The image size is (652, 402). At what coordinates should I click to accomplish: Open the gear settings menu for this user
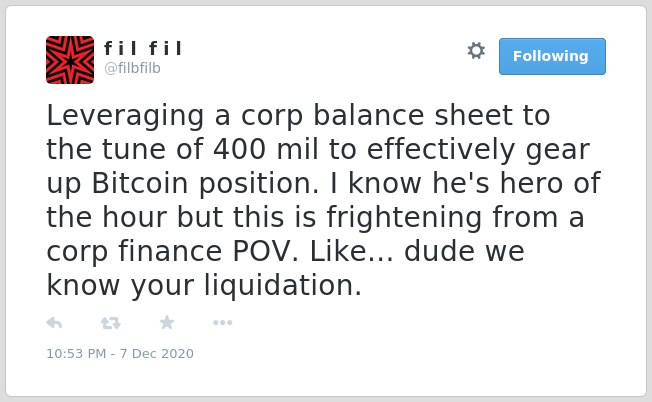point(476,51)
